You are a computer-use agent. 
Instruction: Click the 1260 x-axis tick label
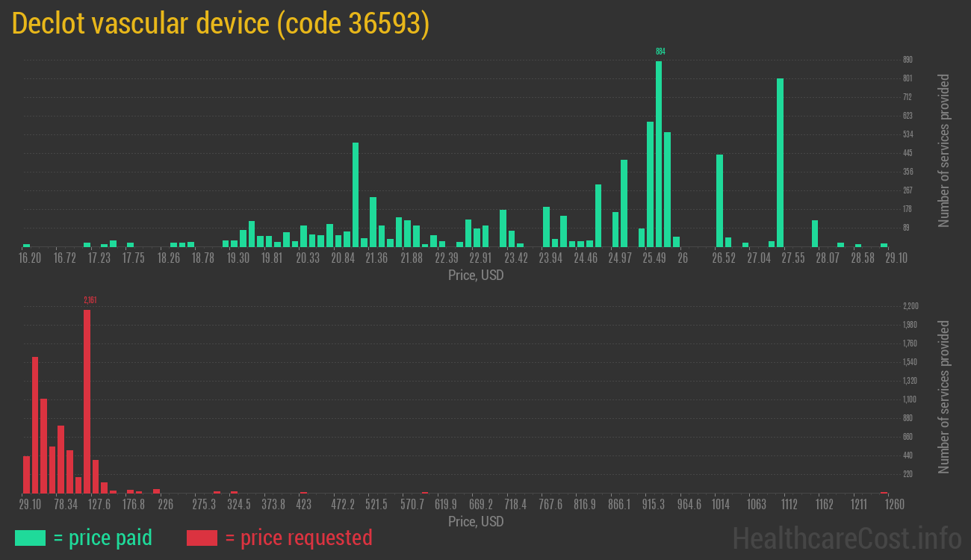pos(895,505)
